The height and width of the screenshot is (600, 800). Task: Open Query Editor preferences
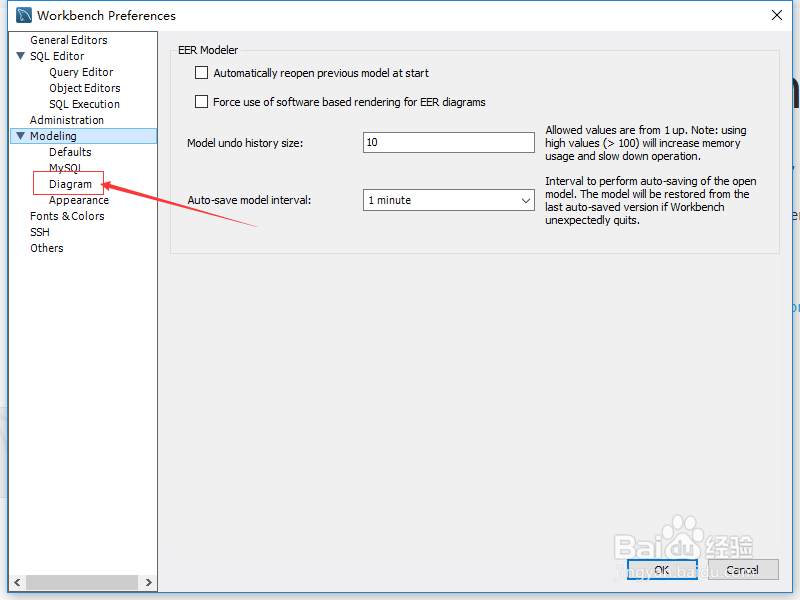tap(81, 72)
